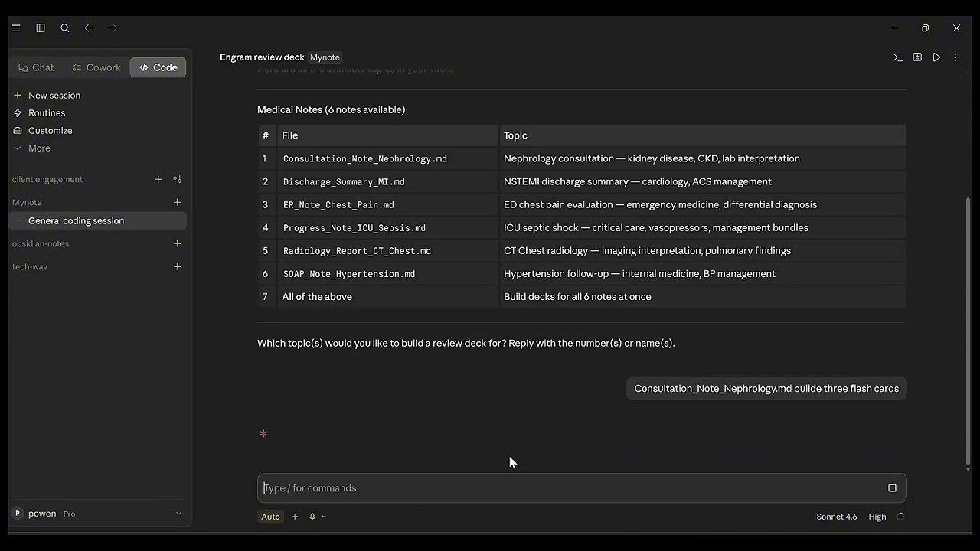Screen dimensions: 980x551
Task: Select the Mynote project in sidebar
Action: coord(27,202)
